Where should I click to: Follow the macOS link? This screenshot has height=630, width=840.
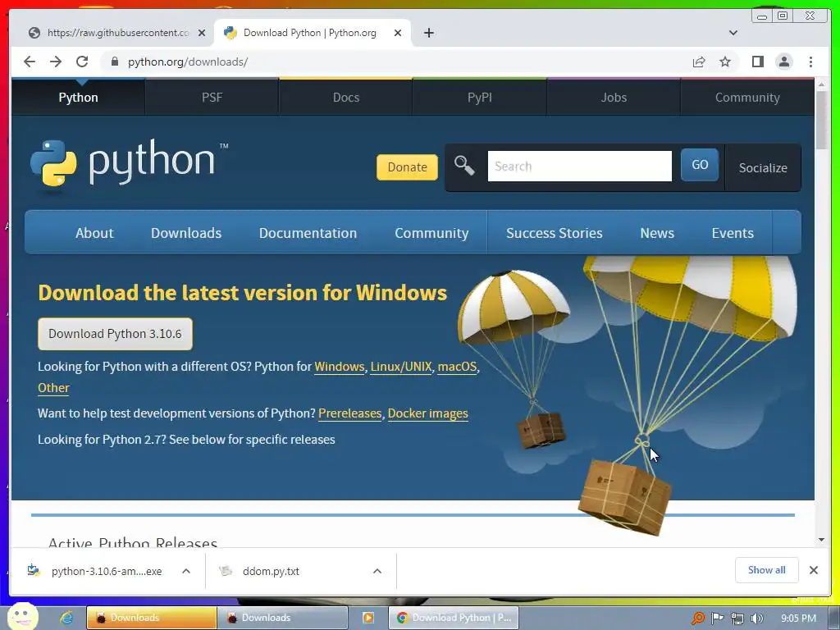pos(457,367)
